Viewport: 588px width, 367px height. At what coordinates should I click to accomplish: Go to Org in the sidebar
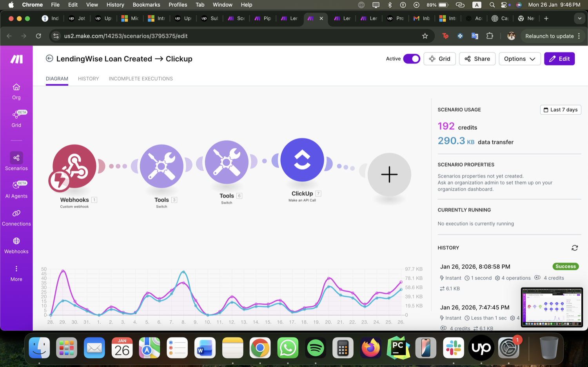click(x=16, y=92)
